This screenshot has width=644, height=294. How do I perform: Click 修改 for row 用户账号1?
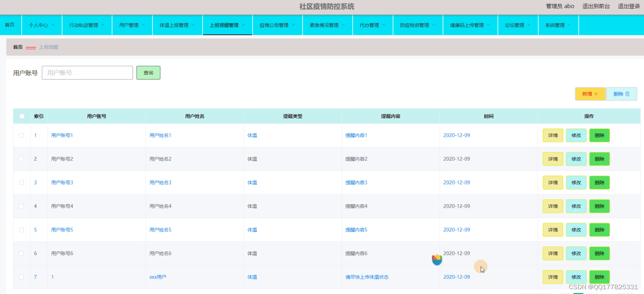coord(576,135)
